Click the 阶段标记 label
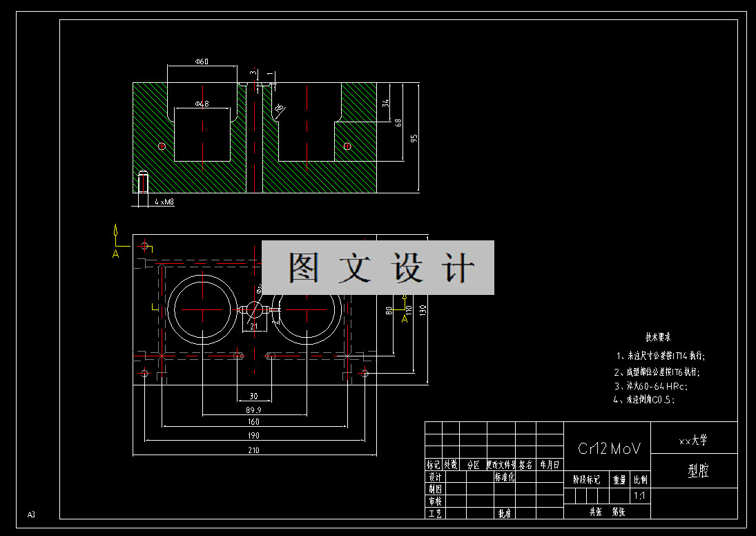Viewport: 756px width, 536px height. (586, 480)
